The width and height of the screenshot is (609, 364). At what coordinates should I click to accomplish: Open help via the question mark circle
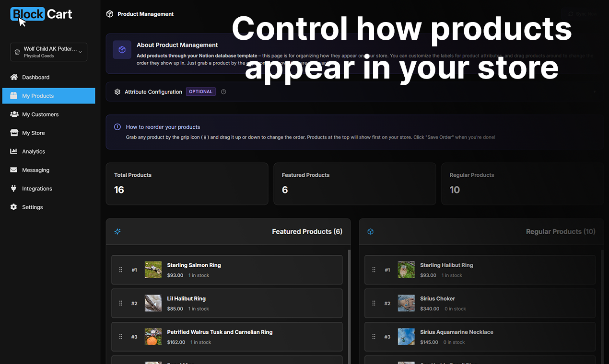(x=223, y=91)
